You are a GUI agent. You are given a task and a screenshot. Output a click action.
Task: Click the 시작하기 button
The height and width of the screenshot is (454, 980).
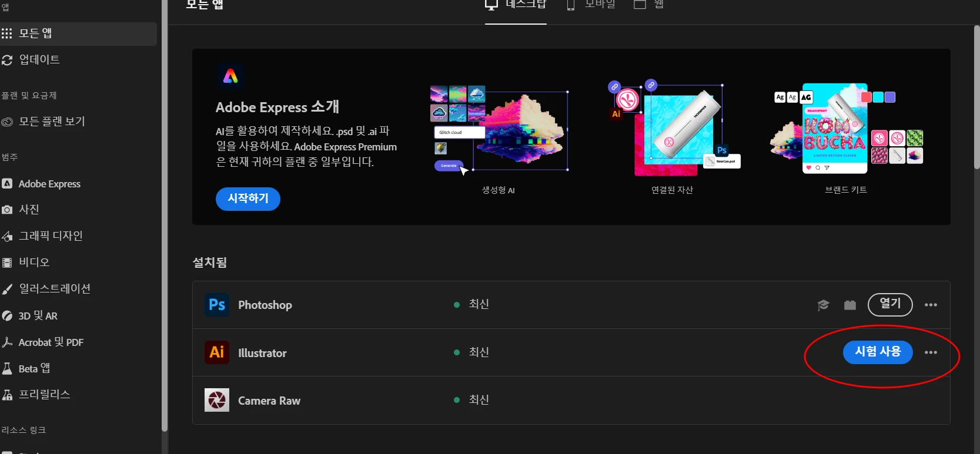pos(248,199)
